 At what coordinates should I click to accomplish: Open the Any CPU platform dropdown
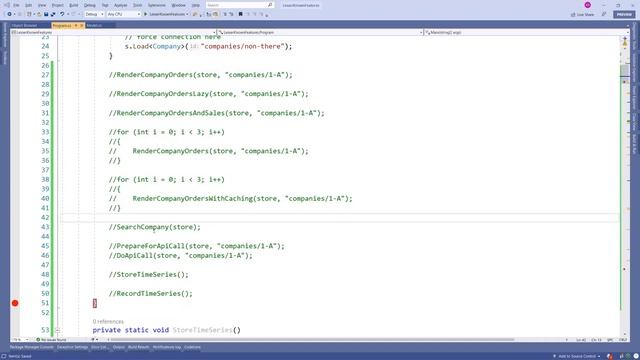[124, 14]
